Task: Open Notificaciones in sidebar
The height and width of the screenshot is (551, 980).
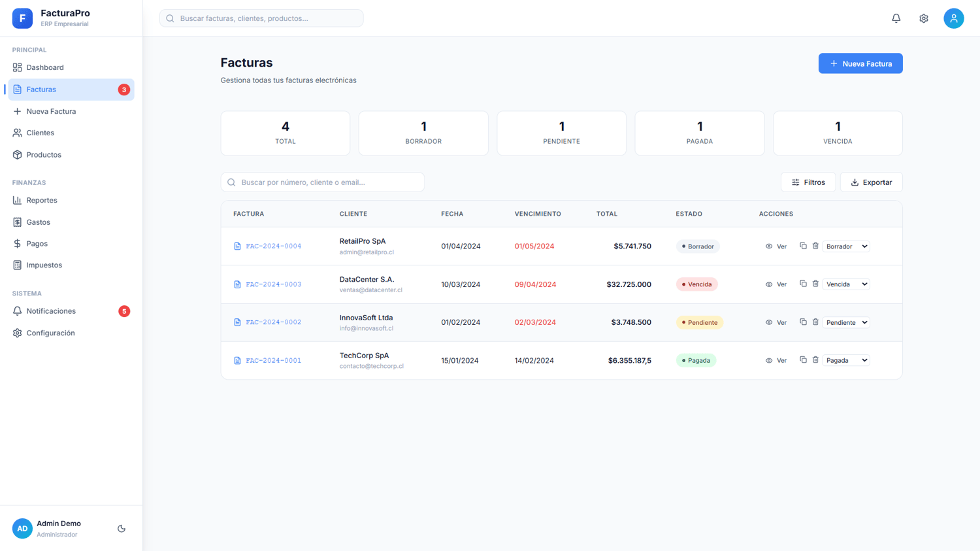Action: coord(71,311)
